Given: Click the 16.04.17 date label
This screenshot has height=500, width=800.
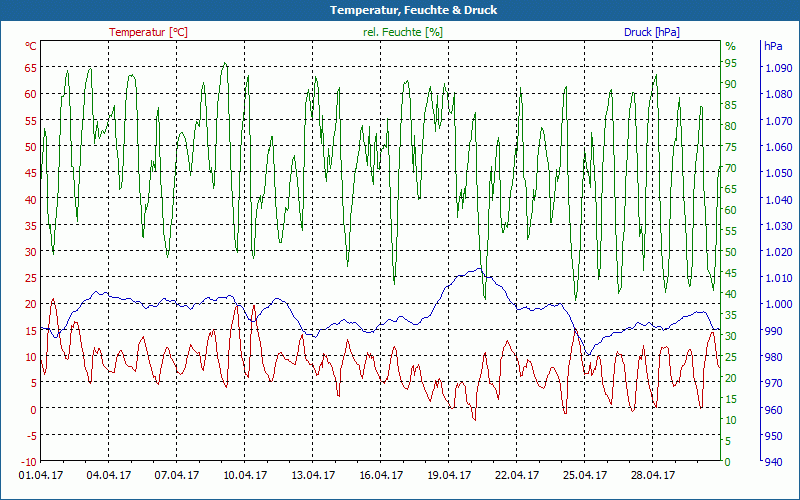Looking at the screenshot, I should pos(381,475).
